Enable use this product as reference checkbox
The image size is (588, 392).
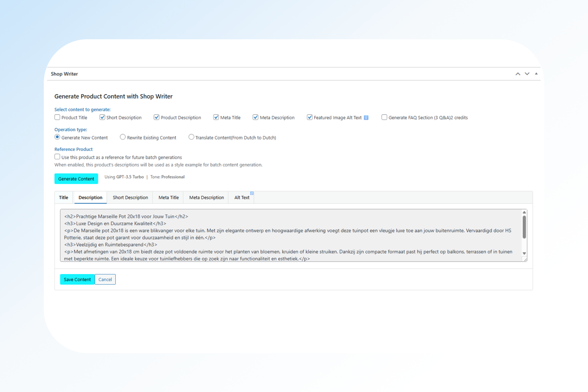[57, 157]
